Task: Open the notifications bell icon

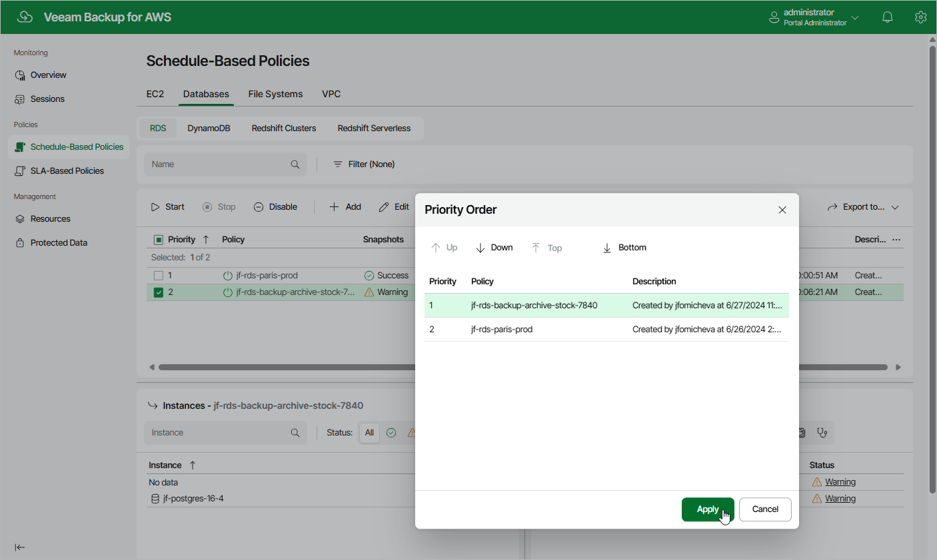Action: pyautogui.click(x=887, y=17)
